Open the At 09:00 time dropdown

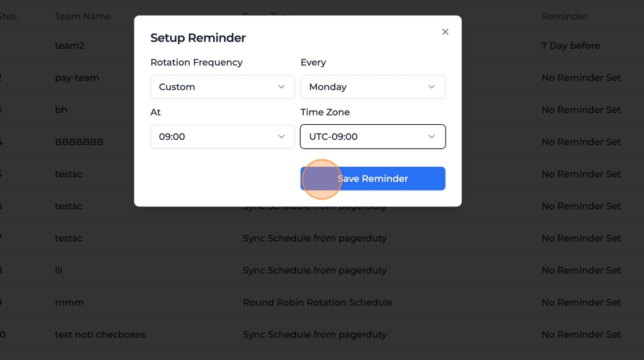[x=222, y=137]
